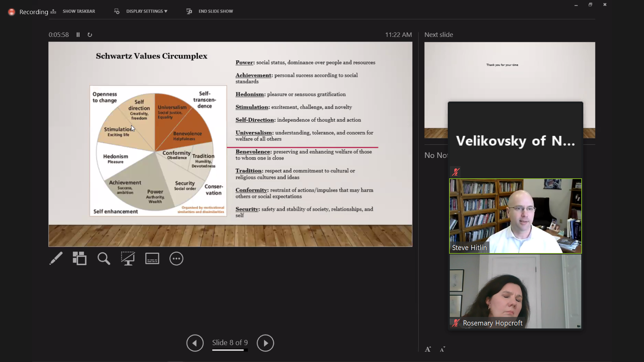The width and height of the screenshot is (644, 362).
Task: Expand the Display Settings dropdown
Action: pos(147,11)
